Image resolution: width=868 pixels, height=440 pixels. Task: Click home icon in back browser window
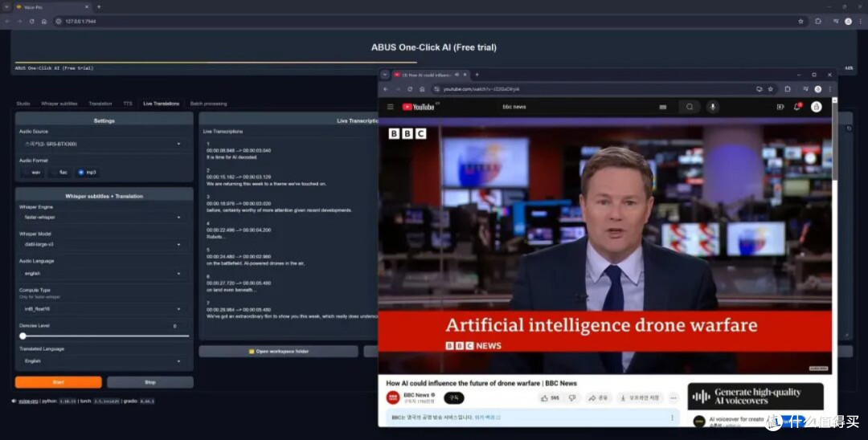pyautogui.click(x=43, y=22)
